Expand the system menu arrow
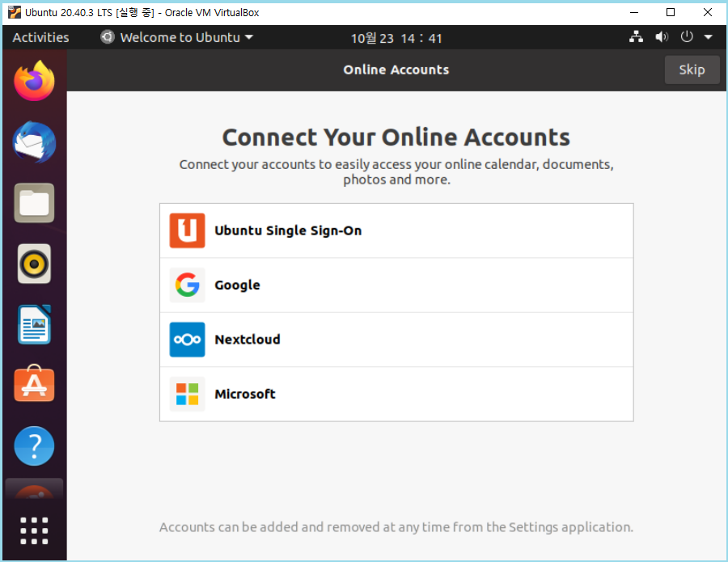The height and width of the screenshot is (562, 728). tap(709, 37)
